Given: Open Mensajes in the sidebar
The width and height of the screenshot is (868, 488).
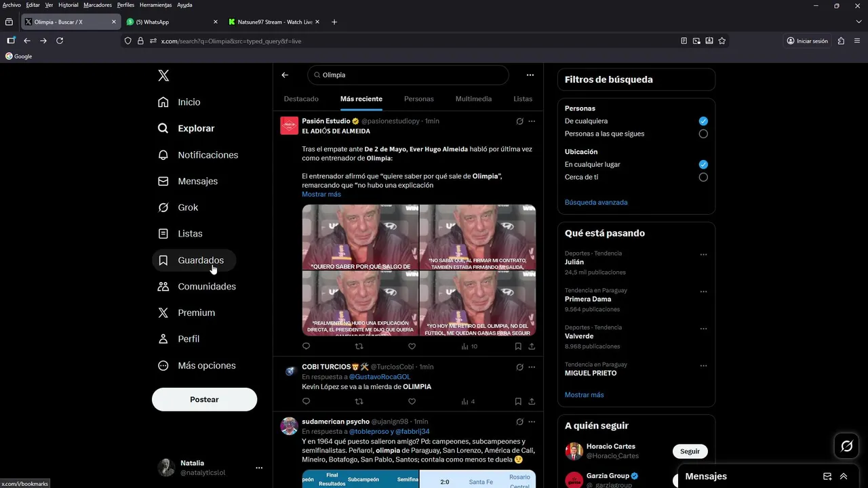Looking at the screenshot, I should pos(188,181).
